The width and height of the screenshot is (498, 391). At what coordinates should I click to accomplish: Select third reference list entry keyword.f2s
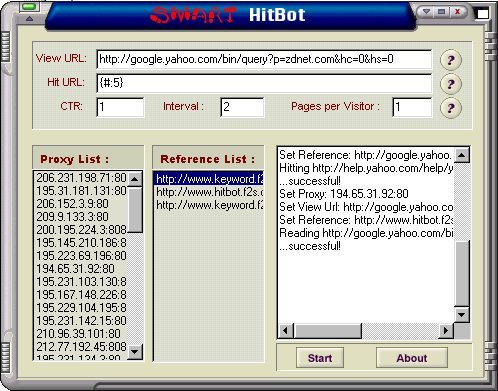(209, 205)
